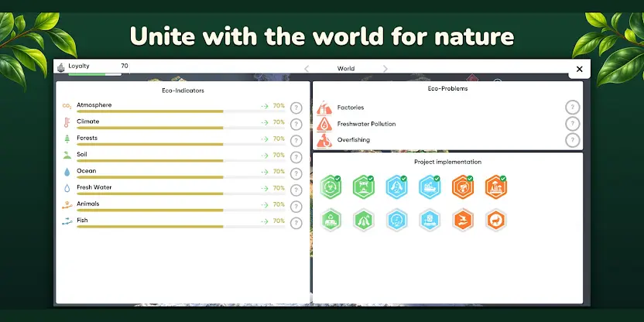Open the completed blue hands-holding-water project badge

tap(397, 187)
